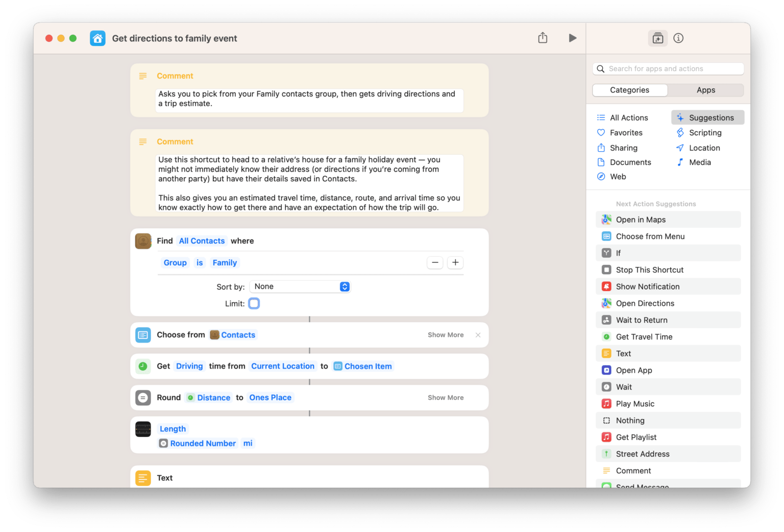The width and height of the screenshot is (784, 532).
Task: Expand Show More on the Round action
Action: 445,398
